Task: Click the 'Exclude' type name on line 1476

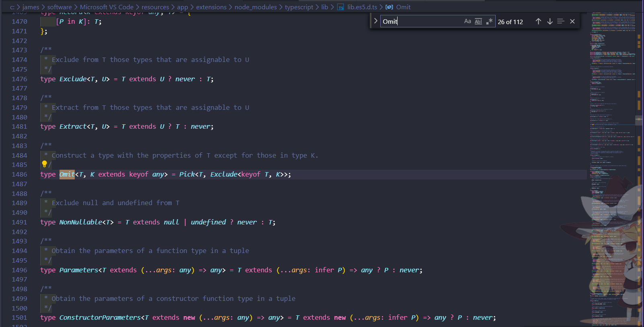Action: click(x=73, y=79)
